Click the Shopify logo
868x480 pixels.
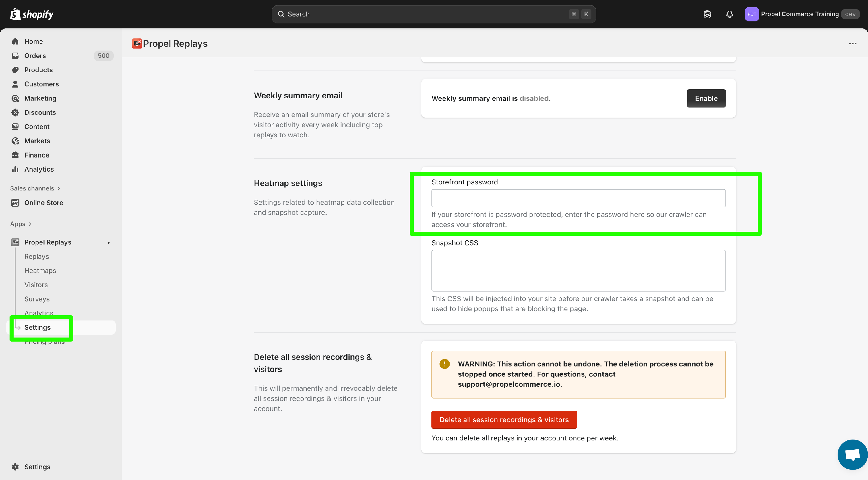coord(32,14)
